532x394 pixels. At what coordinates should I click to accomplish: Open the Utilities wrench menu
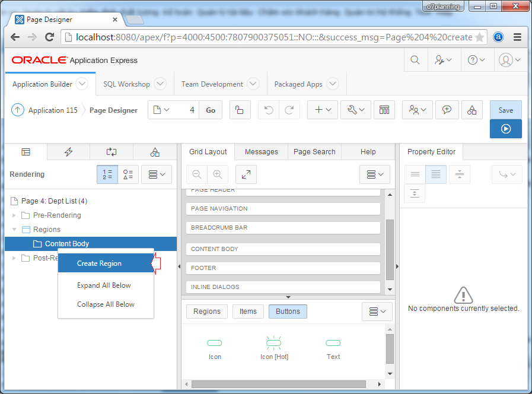click(x=356, y=110)
